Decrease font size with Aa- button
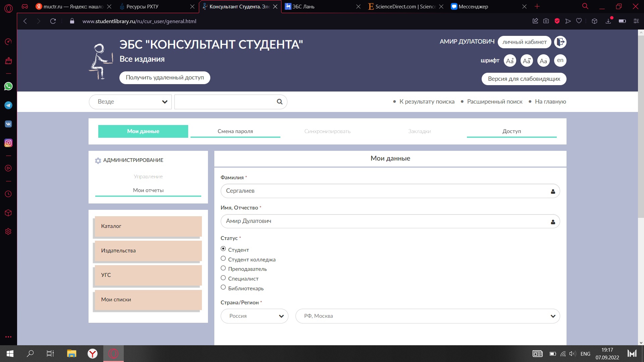Image resolution: width=644 pixels, height=362 pixels. pyautogui.click(x=543, y=61)
